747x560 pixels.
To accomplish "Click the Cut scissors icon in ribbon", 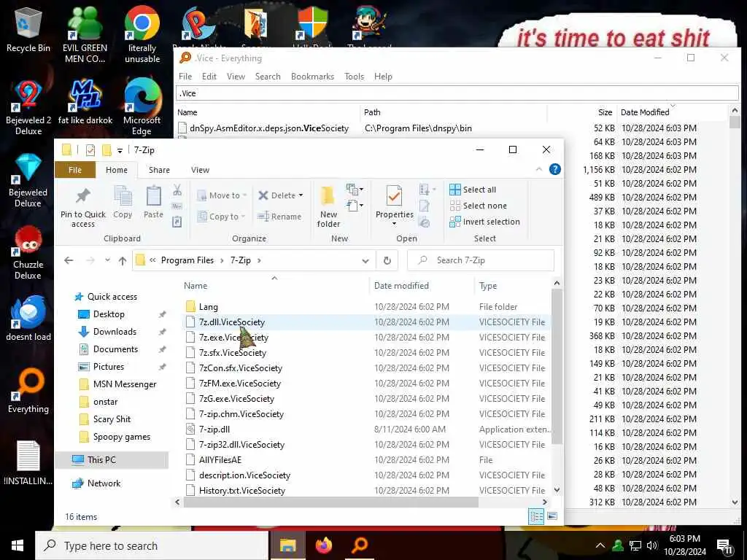I will point(177,190).
